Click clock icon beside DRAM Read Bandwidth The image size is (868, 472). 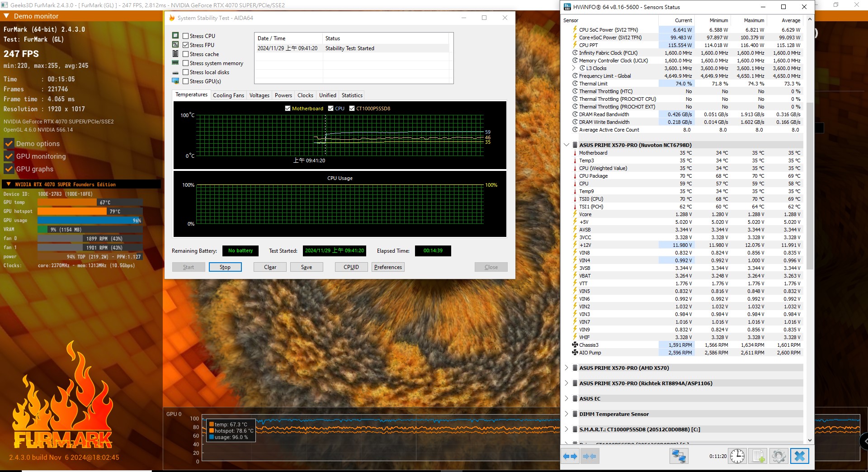[x=575, y=114]
